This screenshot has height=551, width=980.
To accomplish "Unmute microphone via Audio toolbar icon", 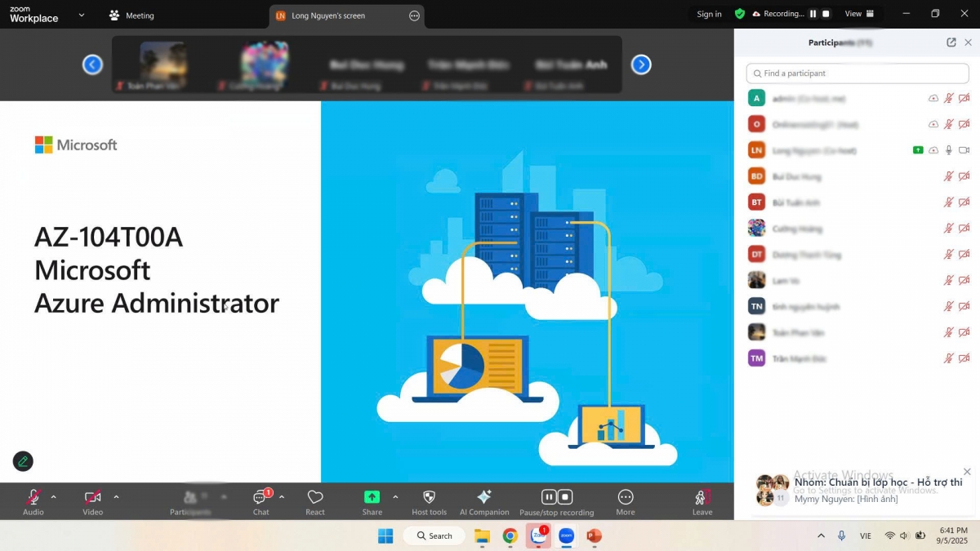I will click(33, 497).
